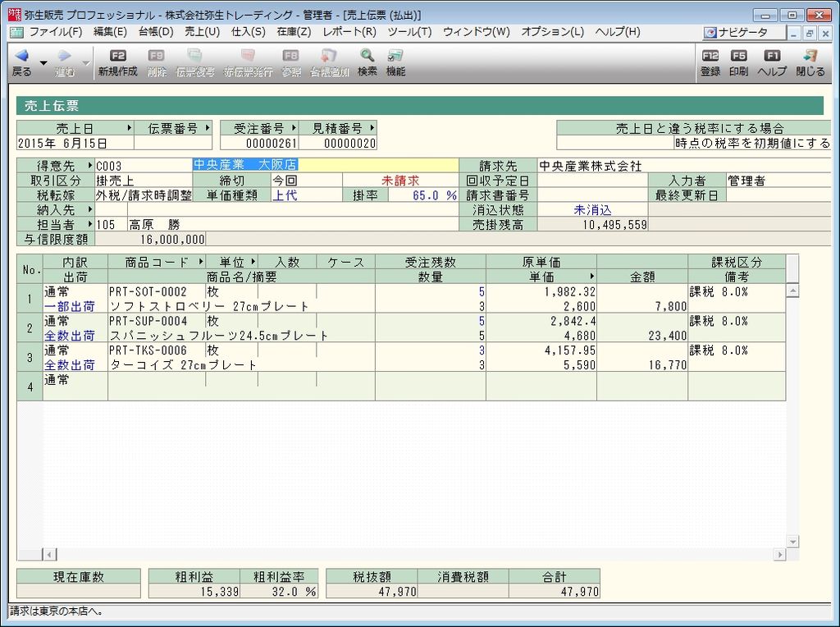Select row header No. 4
The height and width of the screenshot is (627, 840).
pos(30,387)
